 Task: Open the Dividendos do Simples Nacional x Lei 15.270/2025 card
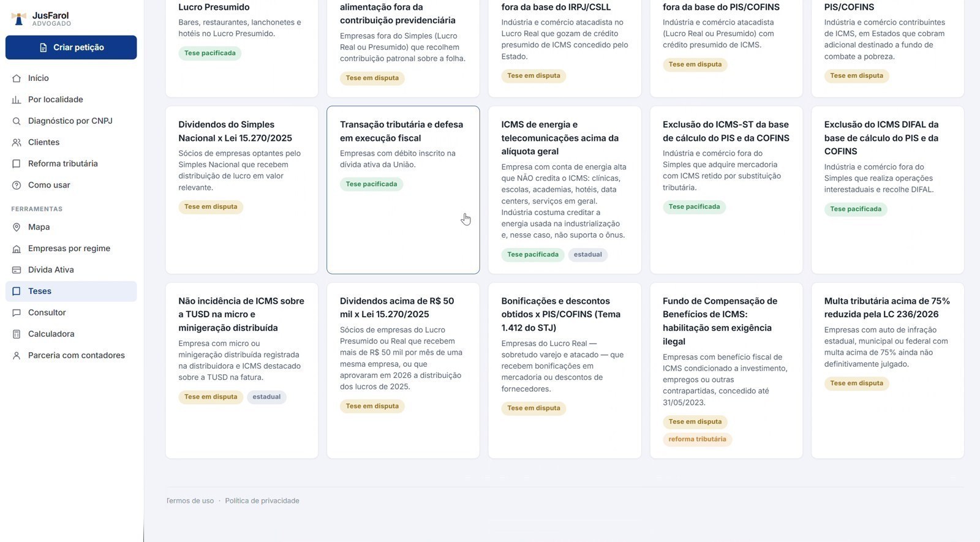242,190
